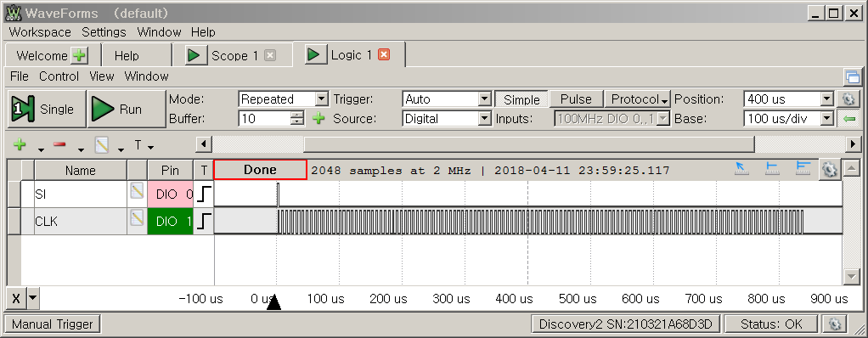The height and width of the screenshot is (338, 868).
Task: Toggle the CLK rising edge trigger
Action: pos(204,222)
